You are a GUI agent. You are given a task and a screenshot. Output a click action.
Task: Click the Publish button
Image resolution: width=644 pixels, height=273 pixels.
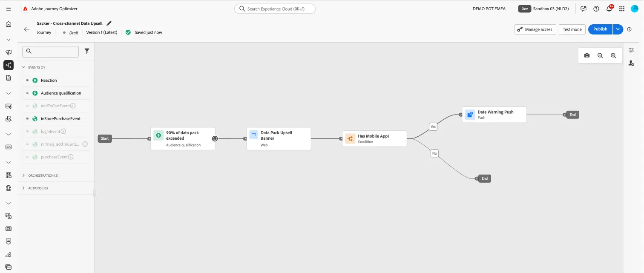tap(601, 29)
